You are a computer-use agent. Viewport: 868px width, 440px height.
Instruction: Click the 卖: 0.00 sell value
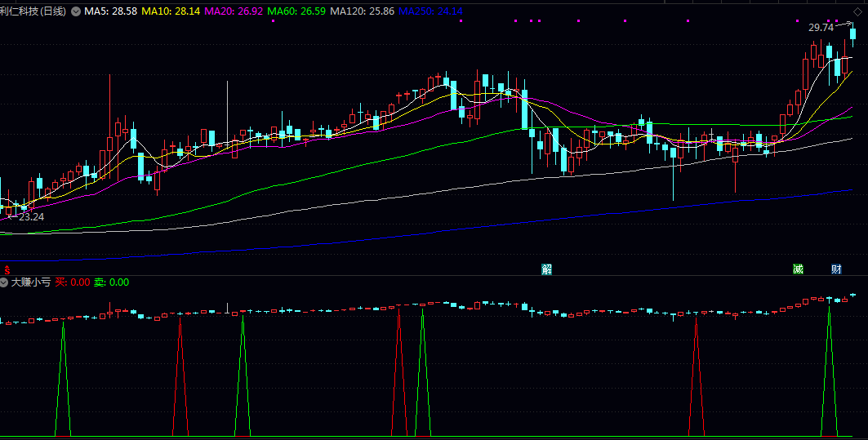pyautogui.click(x=111, y=282)
